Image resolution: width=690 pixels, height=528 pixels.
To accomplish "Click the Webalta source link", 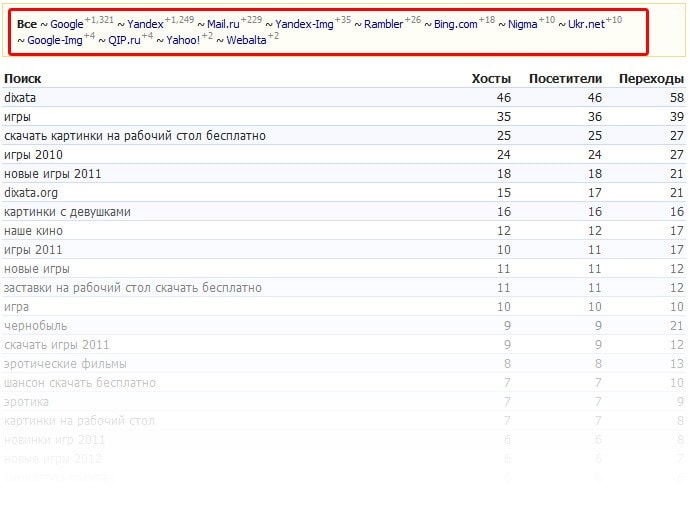I will pos(247,41).
